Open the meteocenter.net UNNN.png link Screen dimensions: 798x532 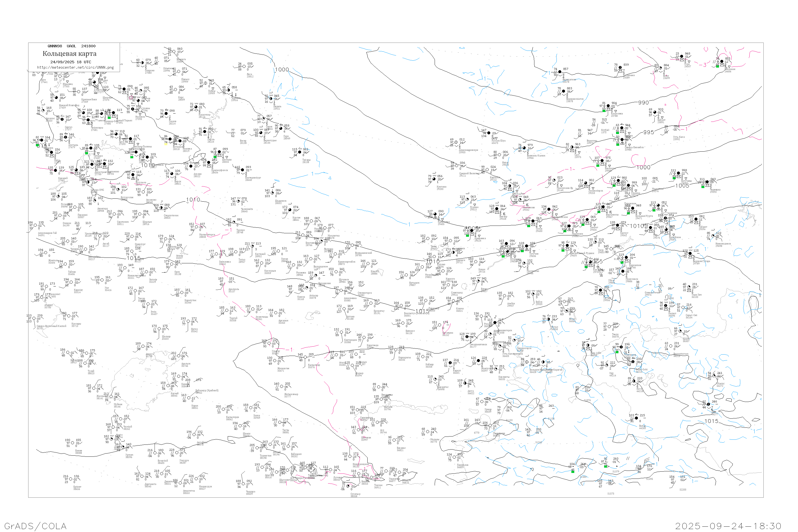[75, 68]
